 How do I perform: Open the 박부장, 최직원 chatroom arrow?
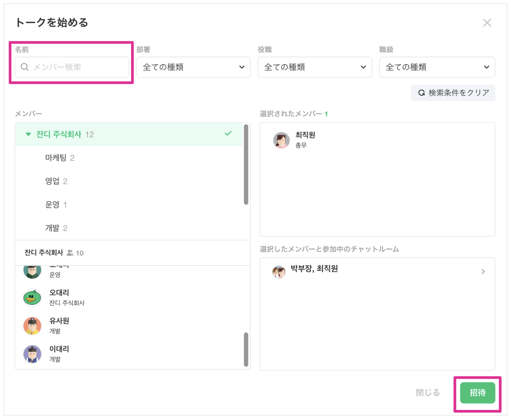tap(483, 271)
